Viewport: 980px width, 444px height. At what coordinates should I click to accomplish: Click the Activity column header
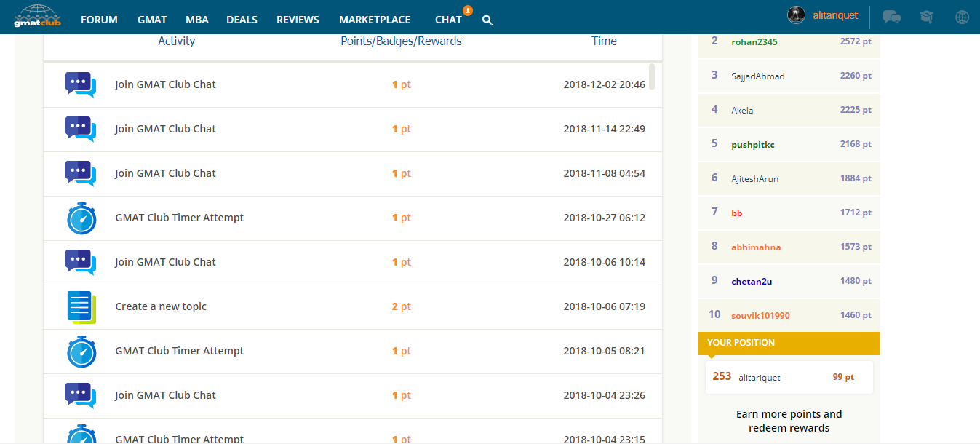tap(177, 41)
